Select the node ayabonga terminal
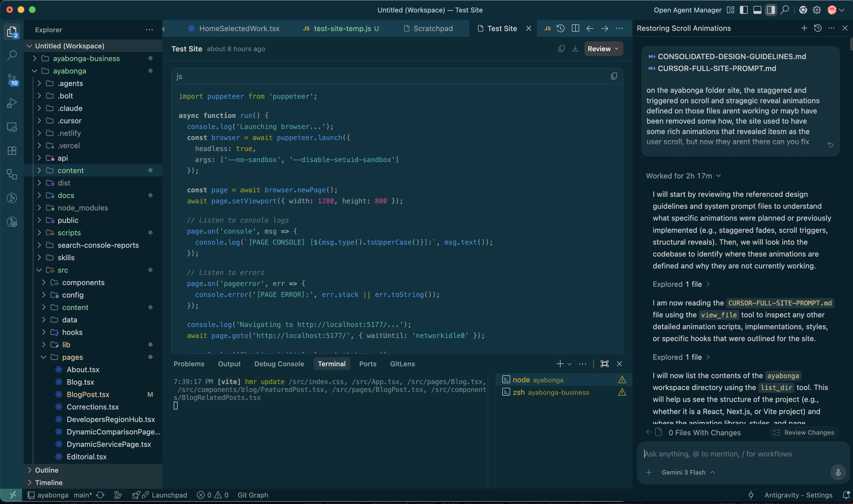The height and width of the screenshot is (504, 853). tap(564, 380)
